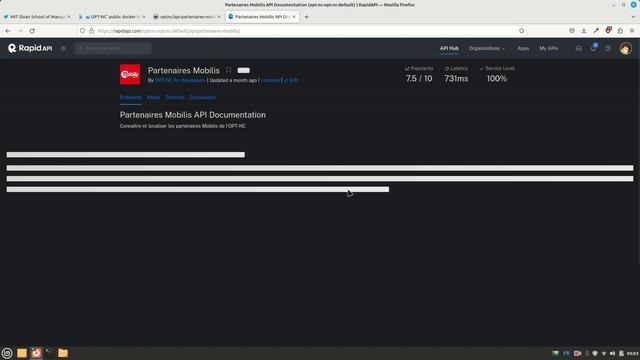Toggle the theme icon beside RapidAPI logo
640x360 pixels.
tap(63, 49)
